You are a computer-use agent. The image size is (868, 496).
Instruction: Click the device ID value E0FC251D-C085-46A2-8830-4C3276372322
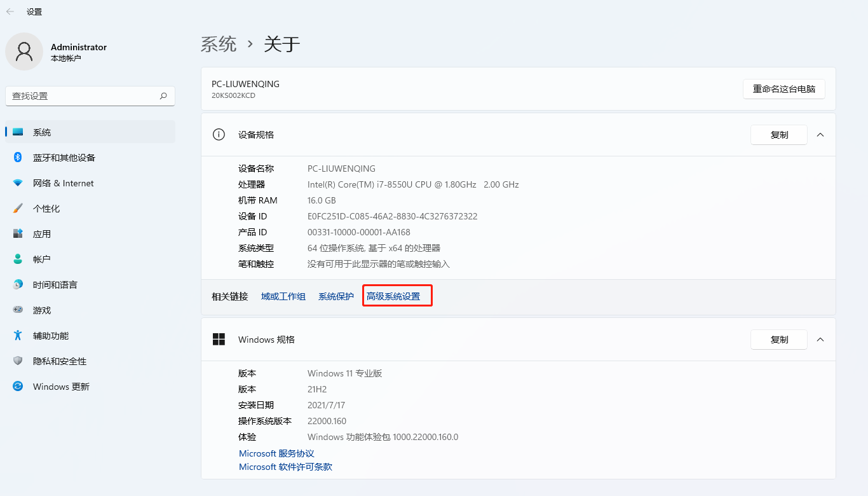point(393,216)
